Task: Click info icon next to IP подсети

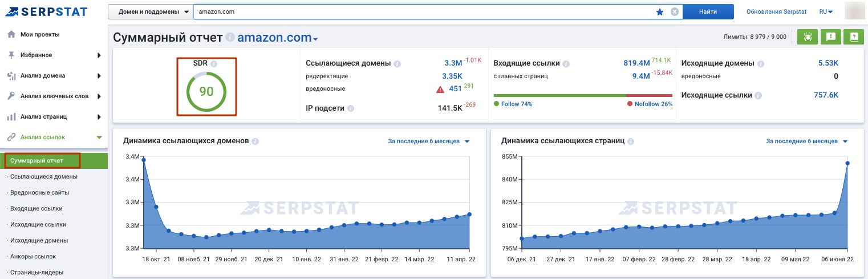Action: click(351, 108)
